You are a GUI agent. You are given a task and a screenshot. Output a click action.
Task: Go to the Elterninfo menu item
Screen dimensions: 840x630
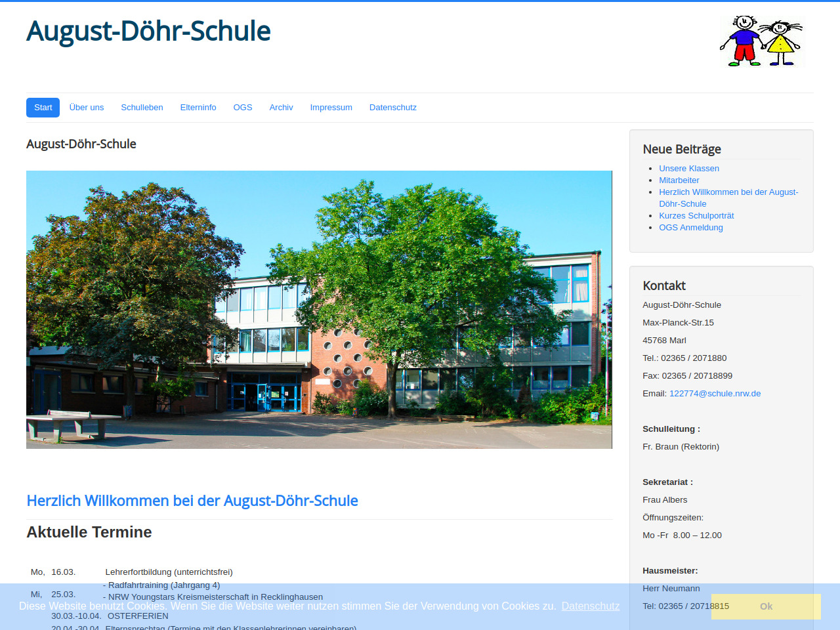[198, 108]
